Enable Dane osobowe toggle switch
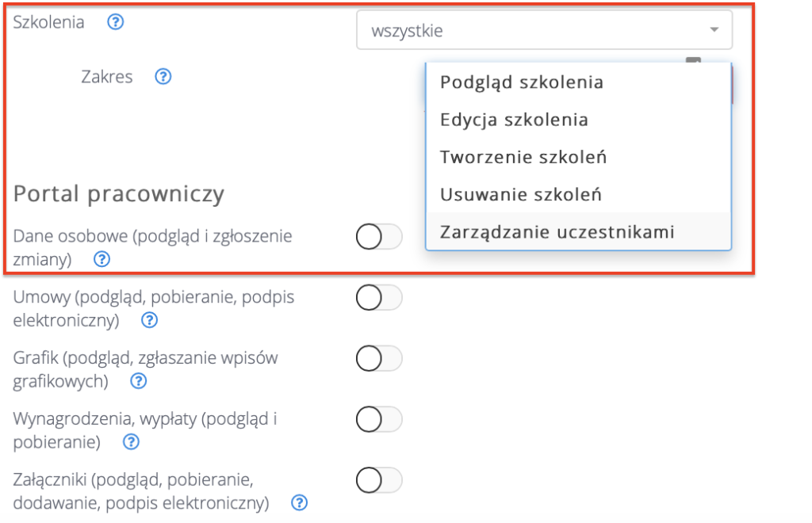 (x=379, y=237)
